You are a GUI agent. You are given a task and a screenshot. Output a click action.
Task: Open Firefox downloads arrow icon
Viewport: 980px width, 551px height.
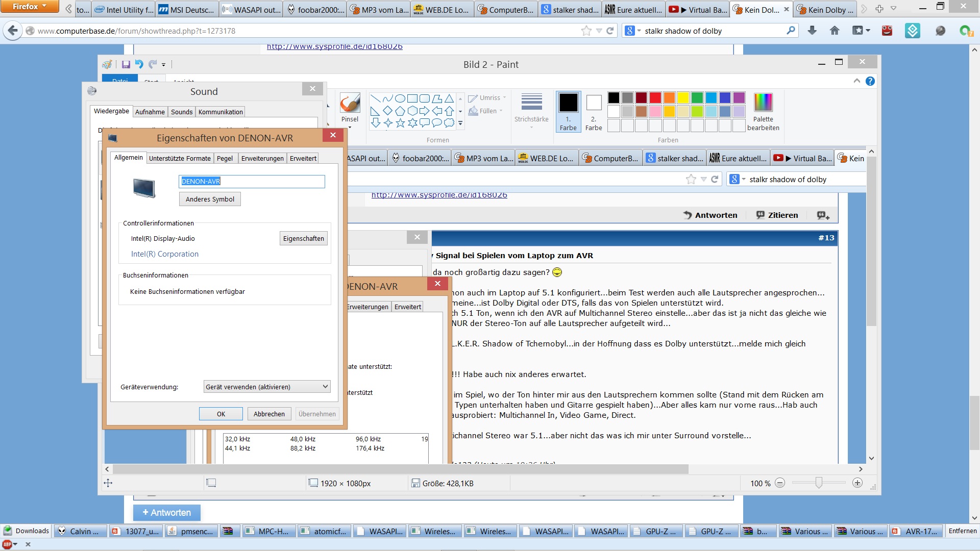pos(812,31)
